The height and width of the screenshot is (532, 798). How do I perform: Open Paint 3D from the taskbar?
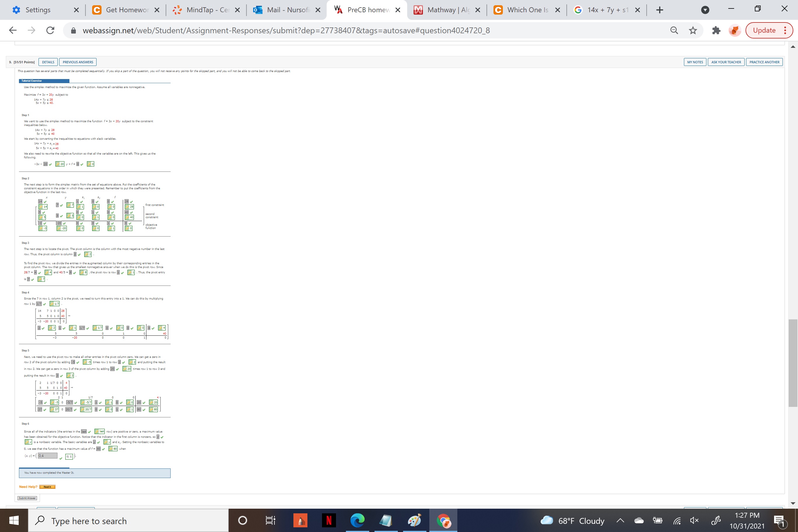415,520
